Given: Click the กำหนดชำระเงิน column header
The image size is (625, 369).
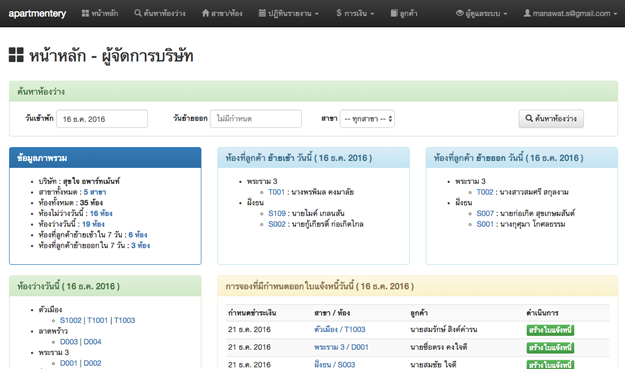Looking at the screenshot, I should pos(252,313).
